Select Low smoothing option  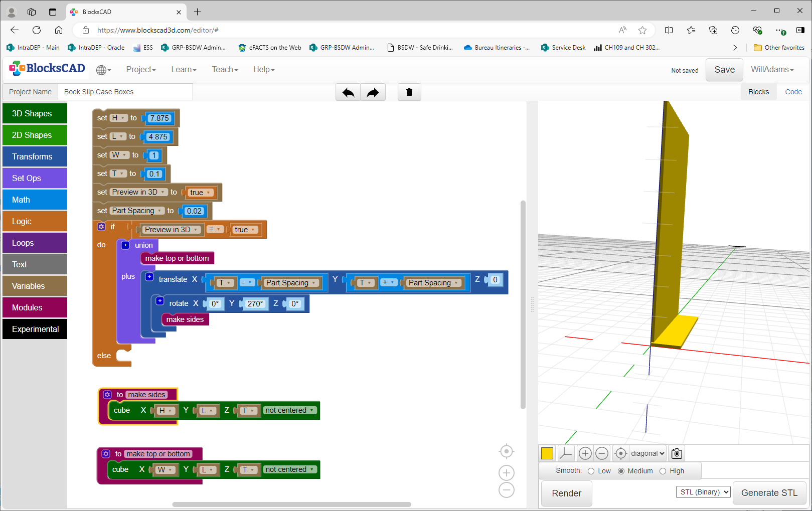click(x=591, y=471)
